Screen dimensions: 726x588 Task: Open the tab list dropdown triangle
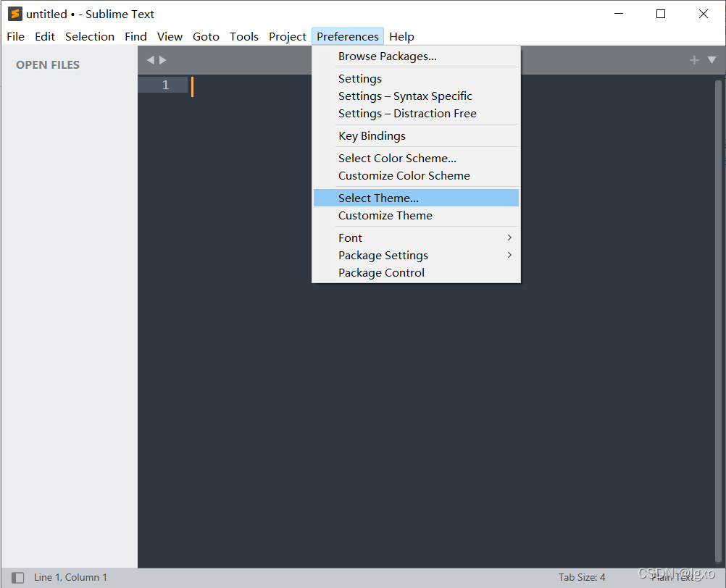pyautogui.click(x=712, y=60)
